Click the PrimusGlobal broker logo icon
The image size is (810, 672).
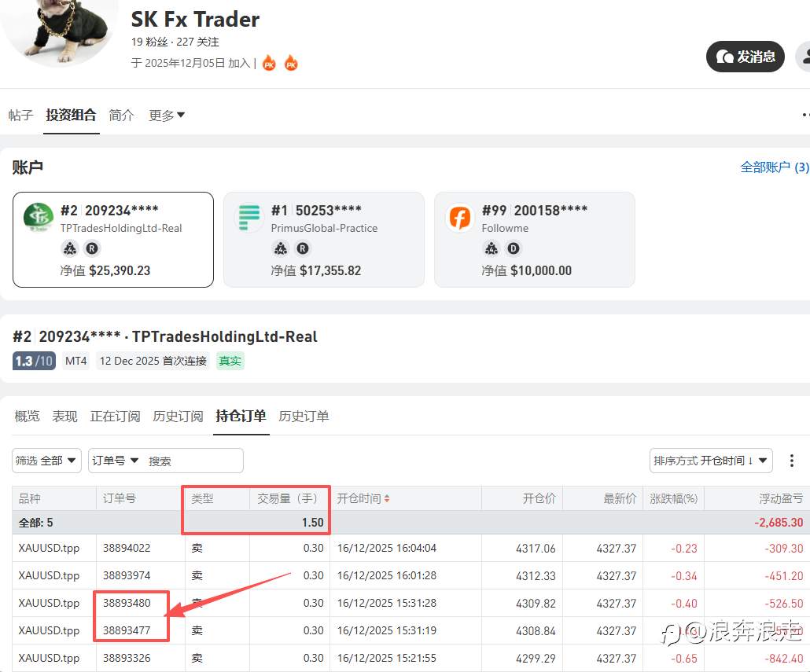[x=249, y=217]
